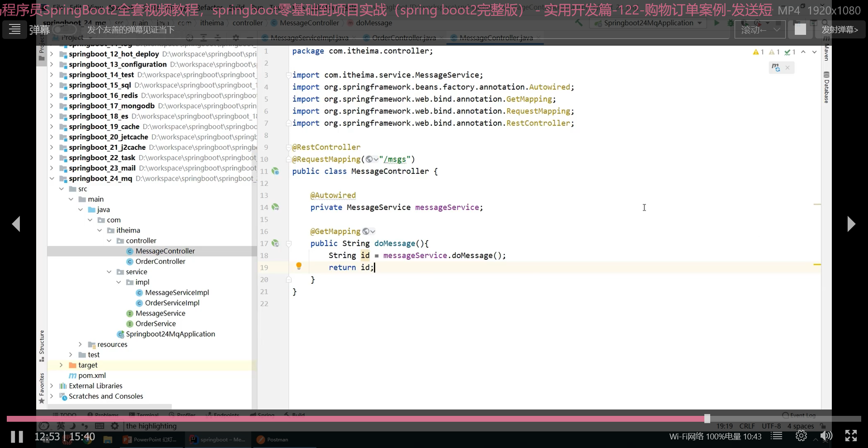Open the video playlist icon
The width and height of the screenshot is (868, 448).
[777, 436]
